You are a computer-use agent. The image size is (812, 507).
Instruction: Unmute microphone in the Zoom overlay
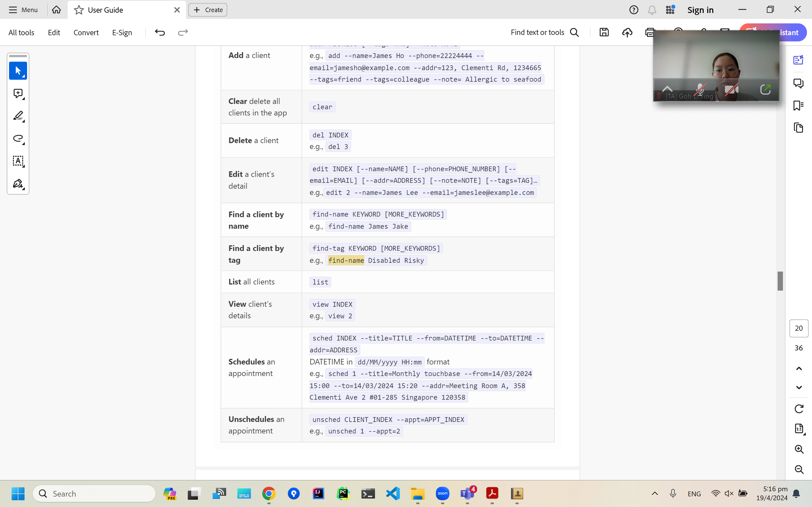(700, 90)
